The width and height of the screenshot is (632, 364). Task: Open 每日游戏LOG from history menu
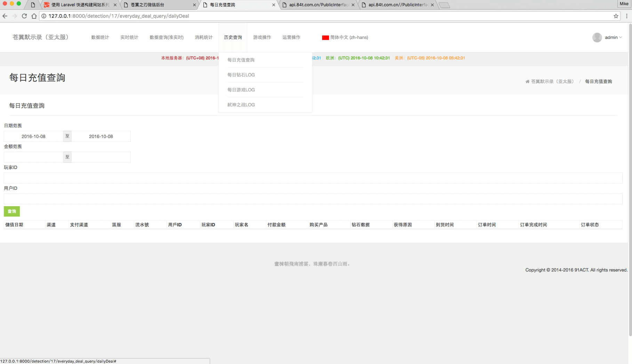241,90
